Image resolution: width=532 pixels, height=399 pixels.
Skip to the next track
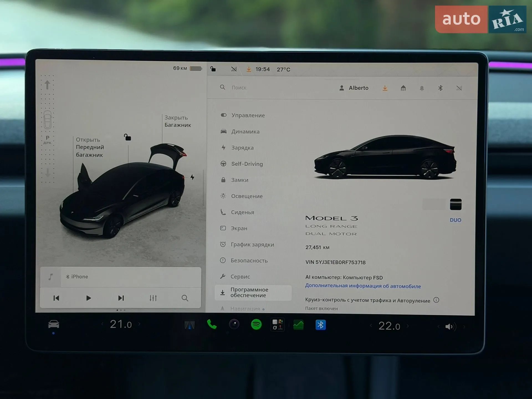pos(121,298)
